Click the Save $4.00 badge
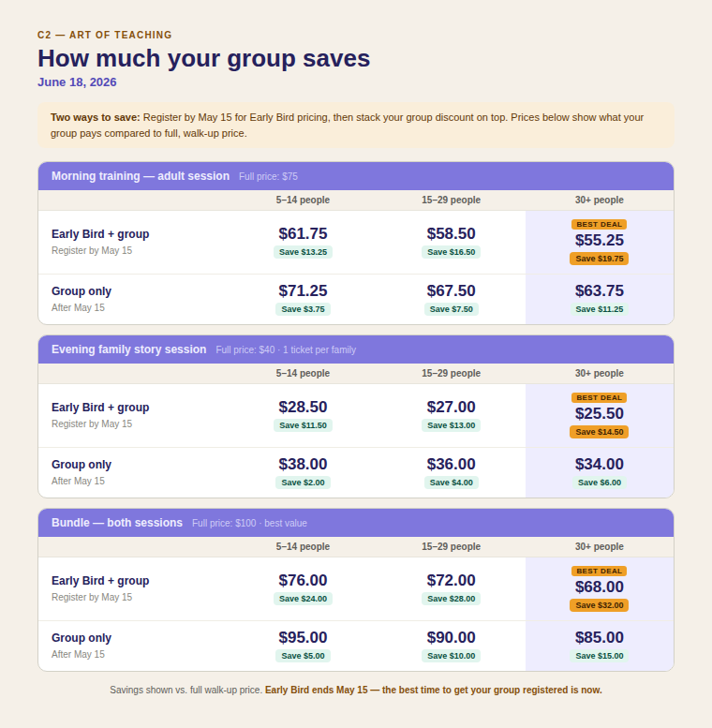 point(451,483)
